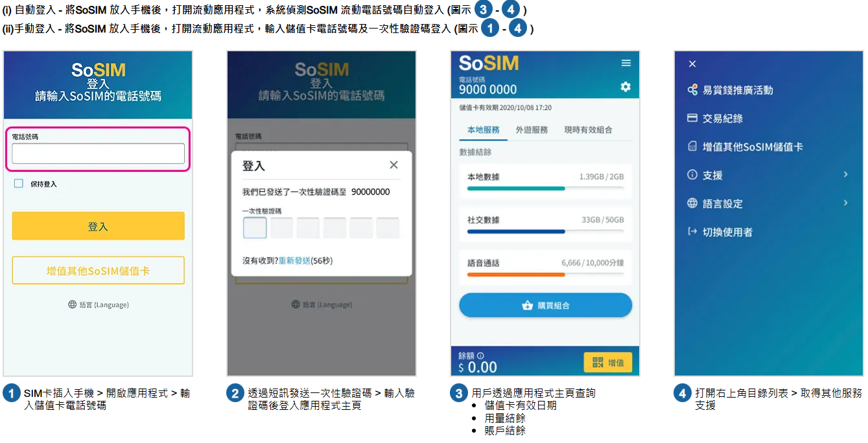Switch to the 外遊服務 tab
This screenshot has height=443, width=868.
coord(532,130)
